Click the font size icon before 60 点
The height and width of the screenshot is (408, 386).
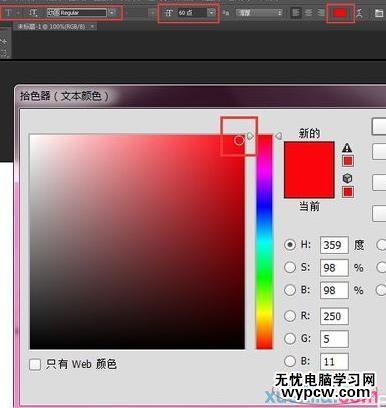169,13
